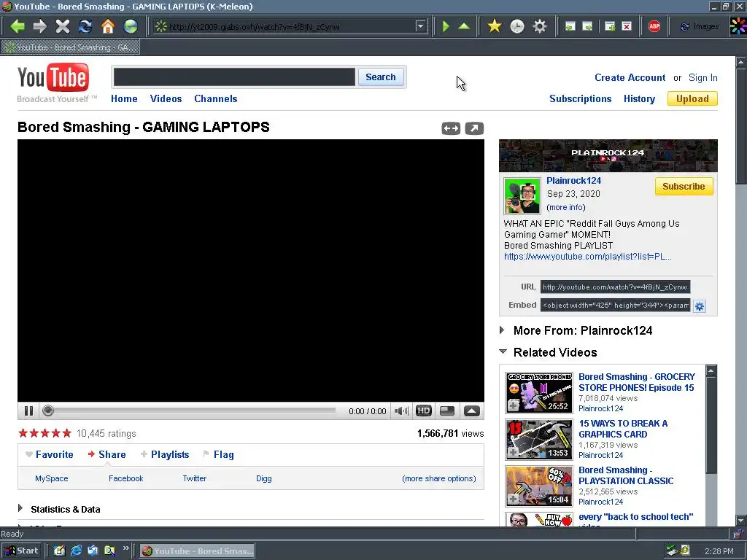Click the yellow Upload button

coord(692,98)
